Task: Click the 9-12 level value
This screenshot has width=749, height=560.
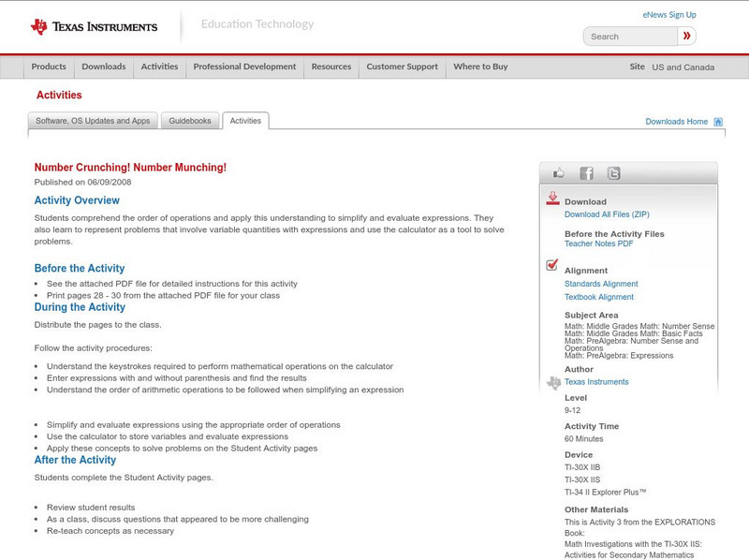Action: 572,410
